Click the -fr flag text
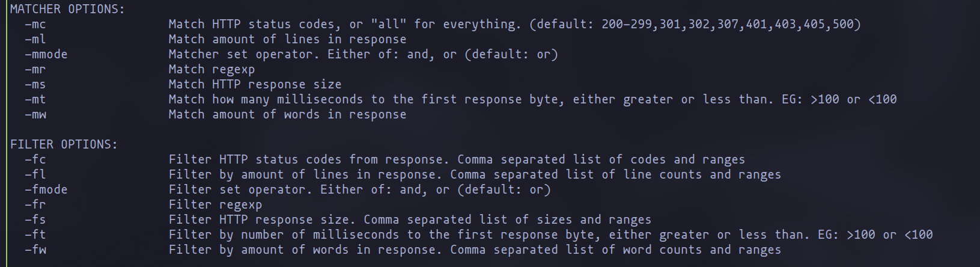Image resolution: width=980 pixels, height=267 pixels. (x=35, y=204)
